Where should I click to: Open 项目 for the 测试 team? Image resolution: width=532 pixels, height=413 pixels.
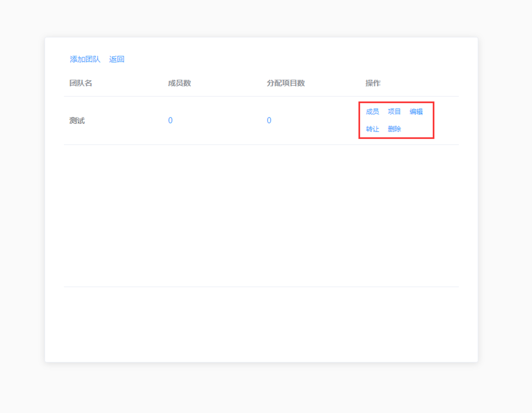394,112
